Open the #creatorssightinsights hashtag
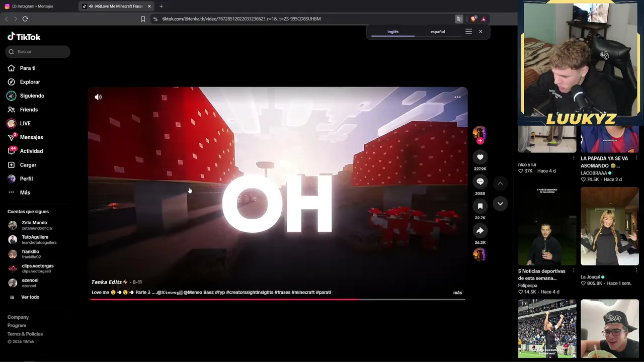This screenshot has width=644, height=362. point(250,292)
